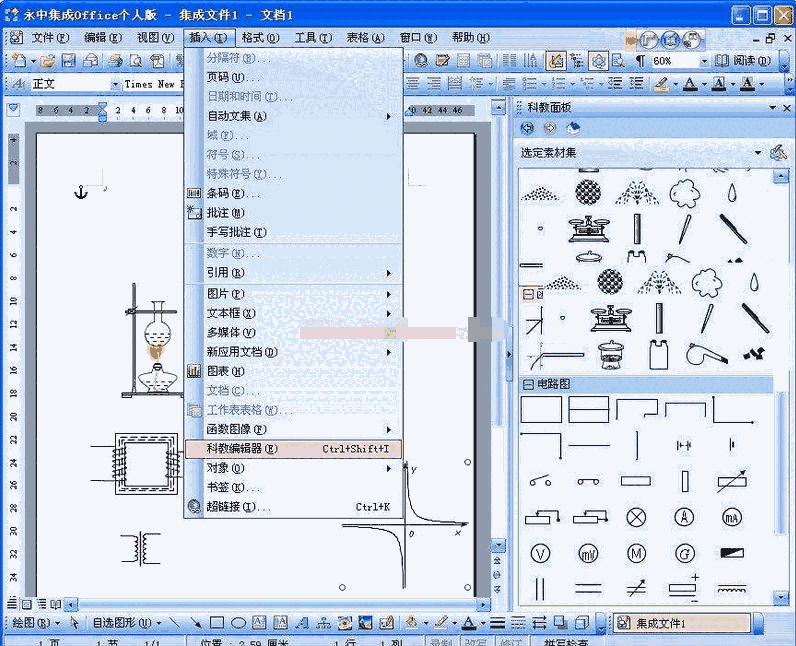The height and width of the screenshot is (646, 796).
Task: Click the 阅读 reading mode button
Action: click(743, 61)
